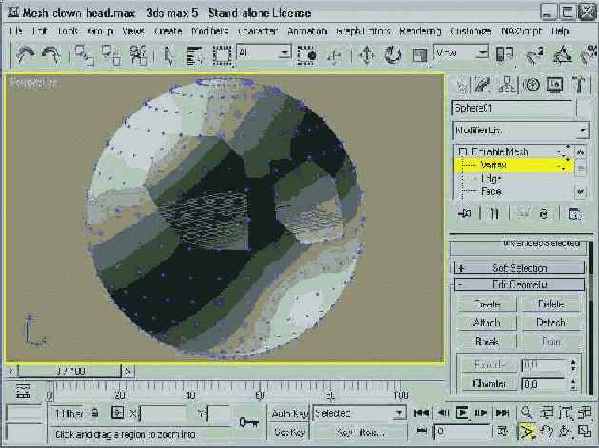Open the File menu
Viewport: 599px width, 448px height.
coord(15,31)
